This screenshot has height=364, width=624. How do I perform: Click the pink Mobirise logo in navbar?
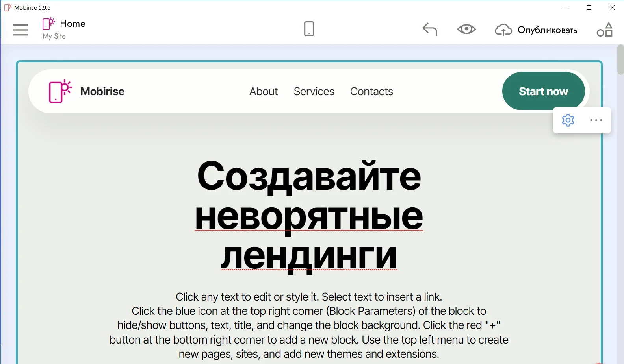pyautogui.click(x=60, y=91)
